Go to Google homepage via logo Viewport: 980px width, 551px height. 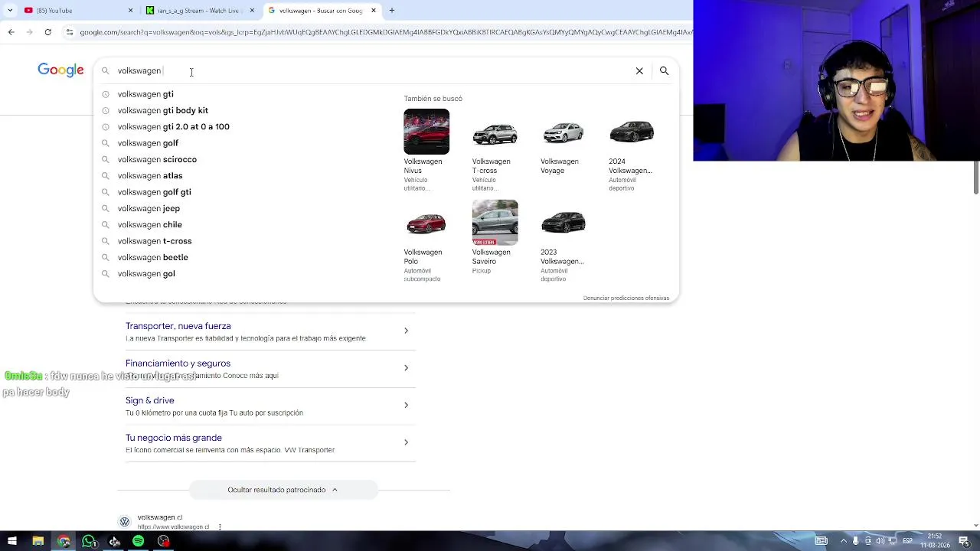click(x=60, y=70)
